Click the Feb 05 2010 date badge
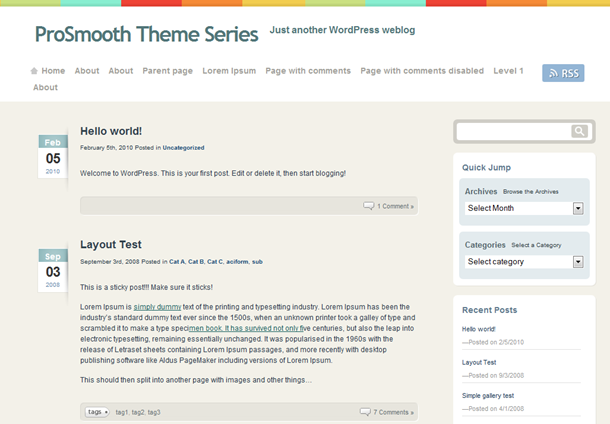The image size is (610, 424). click(x=53, y=156)
